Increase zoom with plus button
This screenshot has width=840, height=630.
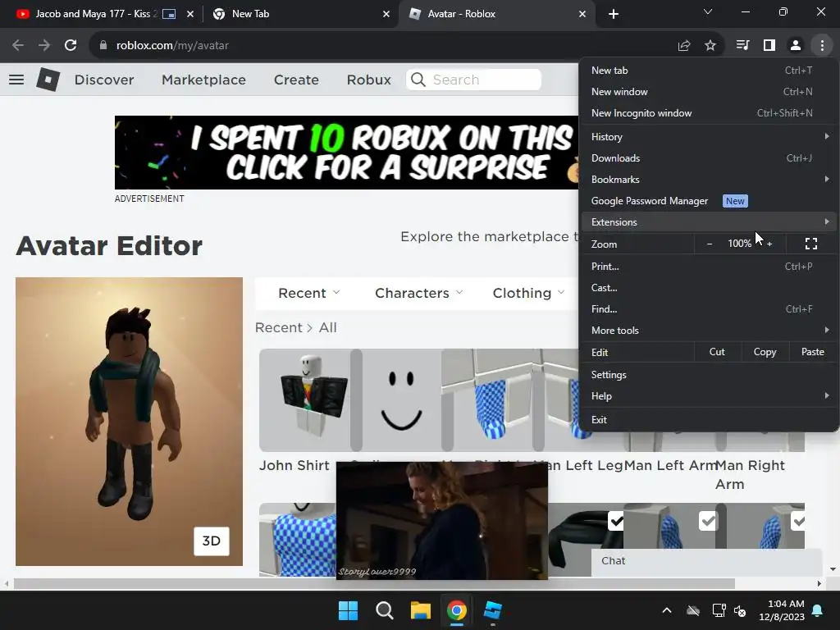pyautogui.click(x=769, y=244)
